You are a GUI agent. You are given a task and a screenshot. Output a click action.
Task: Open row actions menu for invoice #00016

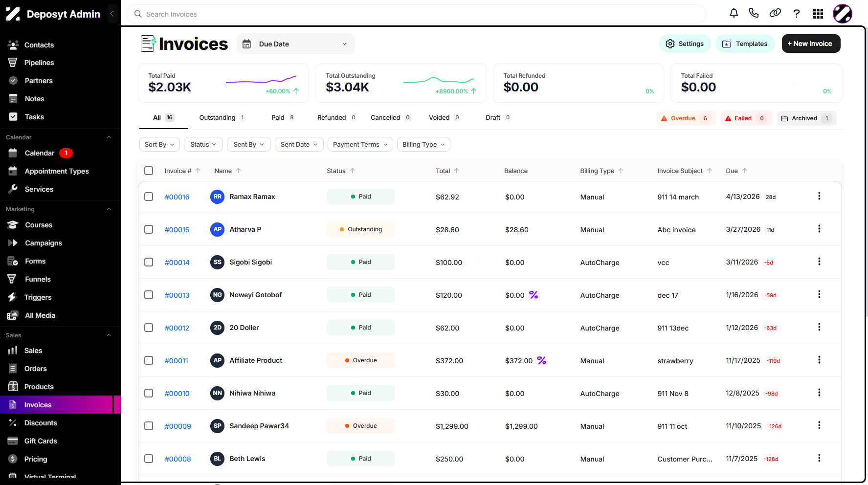coord(819,196)
